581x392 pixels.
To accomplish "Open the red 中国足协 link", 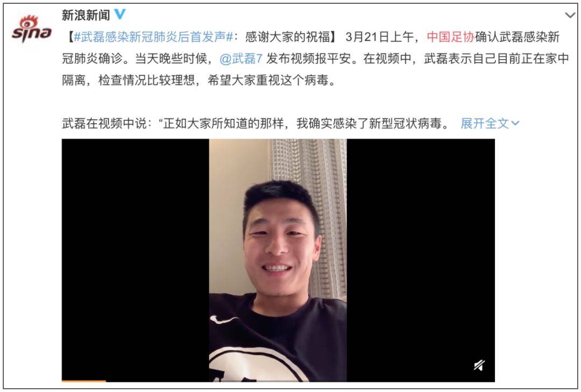I will tap(451, 37).
